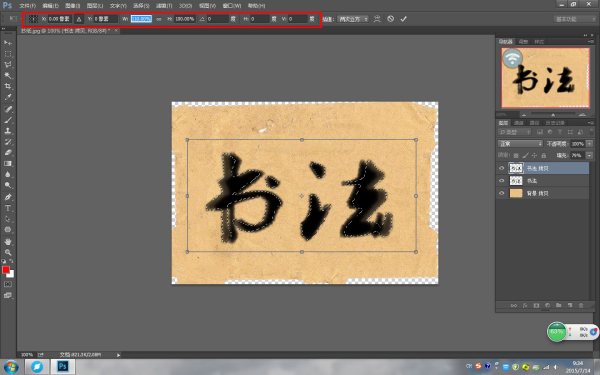Select the Gradient tool
Screen dimensions: 600x375
click(8, 163)
